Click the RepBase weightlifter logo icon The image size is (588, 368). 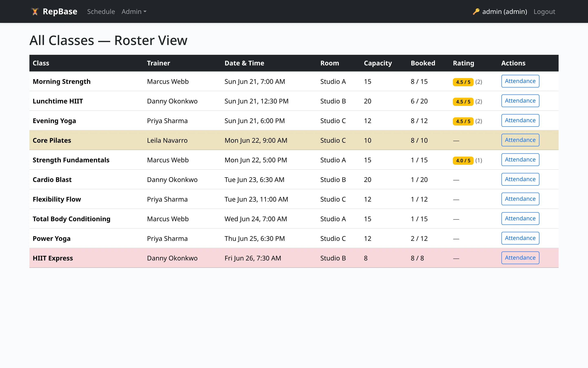(35, 11)
